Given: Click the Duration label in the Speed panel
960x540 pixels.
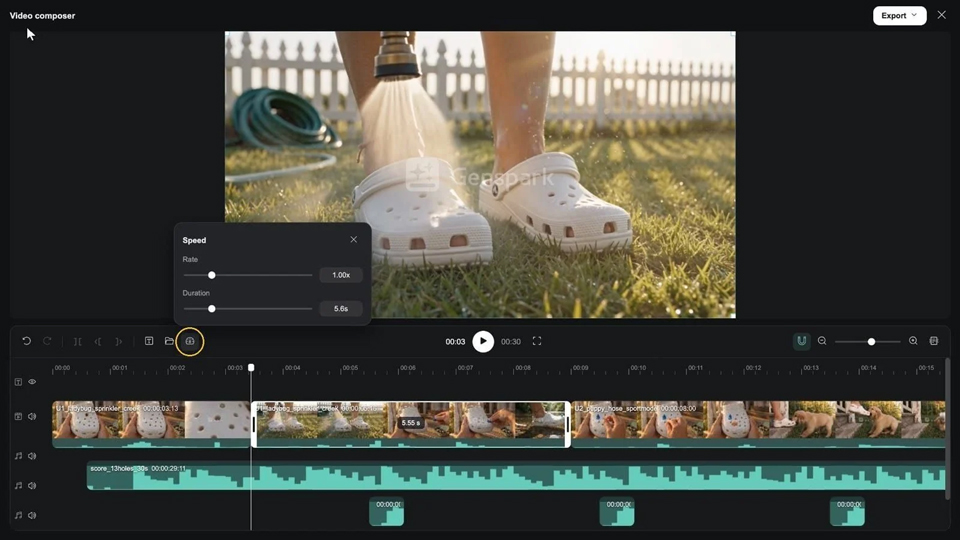Looking at the screenshot, I should tap(196, 293).
